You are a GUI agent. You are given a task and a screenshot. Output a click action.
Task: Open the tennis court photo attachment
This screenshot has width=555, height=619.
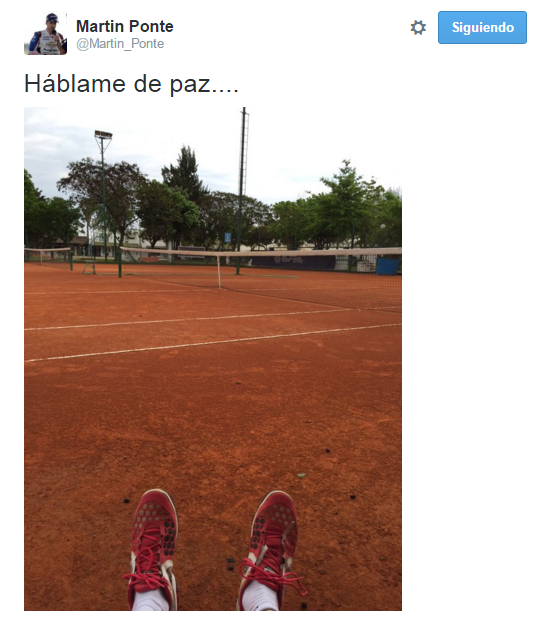coord(213,358)
